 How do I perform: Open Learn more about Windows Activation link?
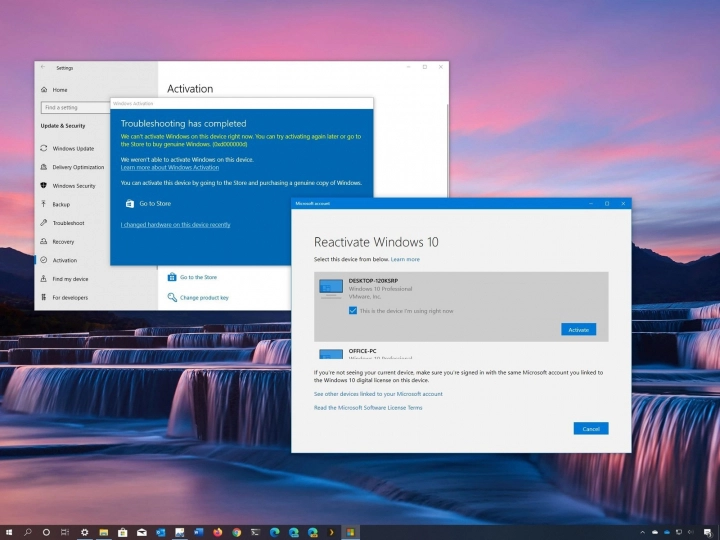[170, 168]
